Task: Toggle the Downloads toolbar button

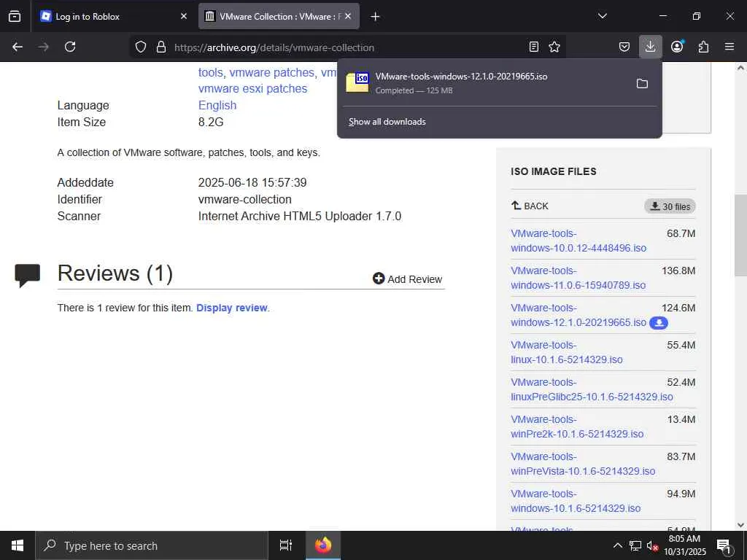Action: (x=650, y=47)
